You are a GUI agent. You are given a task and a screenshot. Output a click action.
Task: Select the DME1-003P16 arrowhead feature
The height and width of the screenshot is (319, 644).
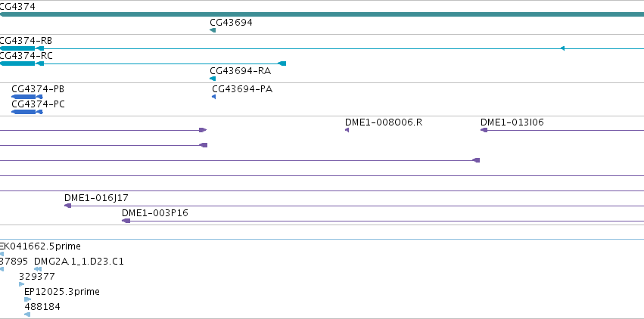[126, 221]
